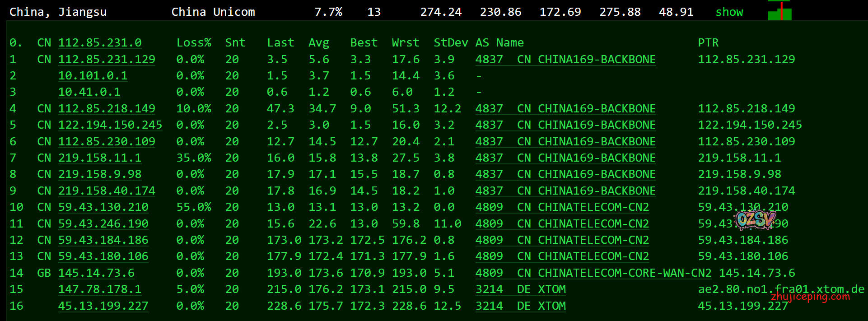Click the China Unicom ISP label
The height and width of the screenshot is (321, 868).
[213, 12]
